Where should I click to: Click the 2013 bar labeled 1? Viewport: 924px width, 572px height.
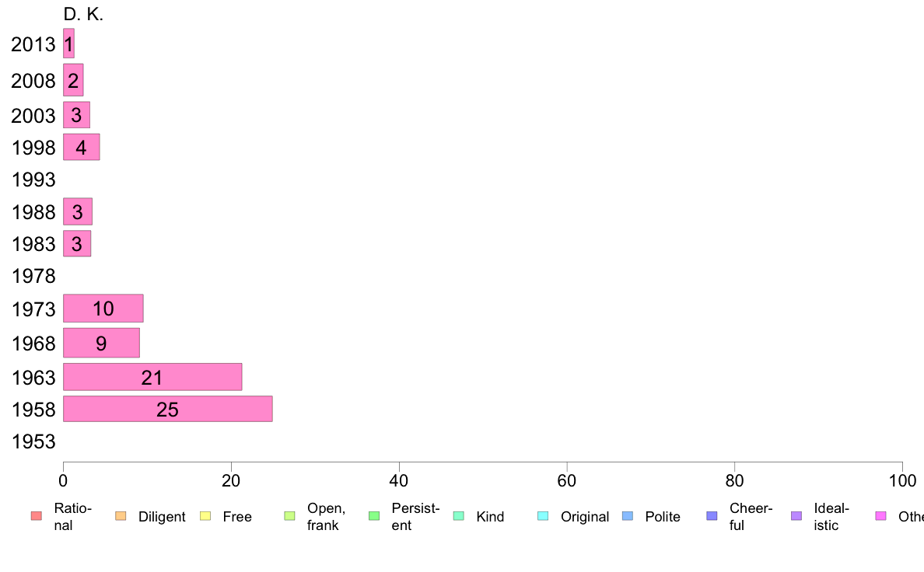pos(69,44)
